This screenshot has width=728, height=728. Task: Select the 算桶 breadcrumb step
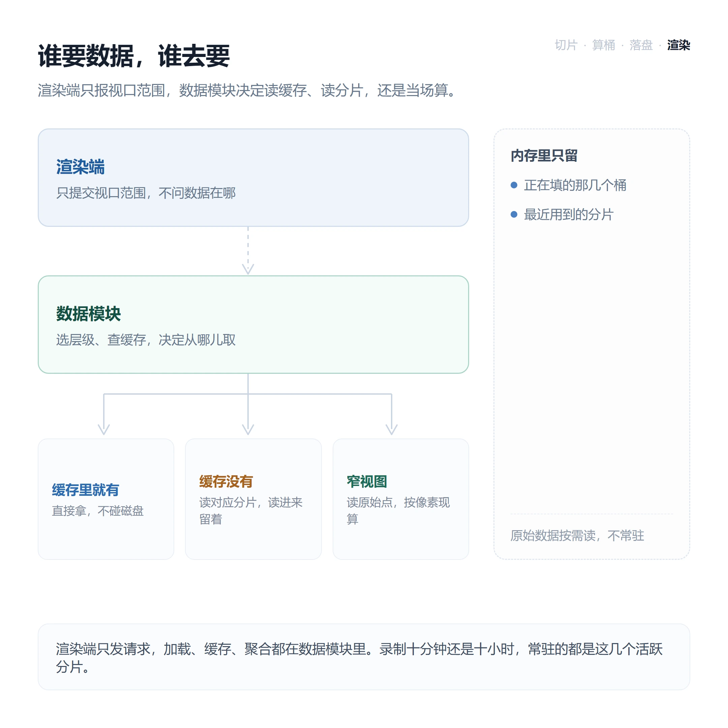[x=603, y=45]
